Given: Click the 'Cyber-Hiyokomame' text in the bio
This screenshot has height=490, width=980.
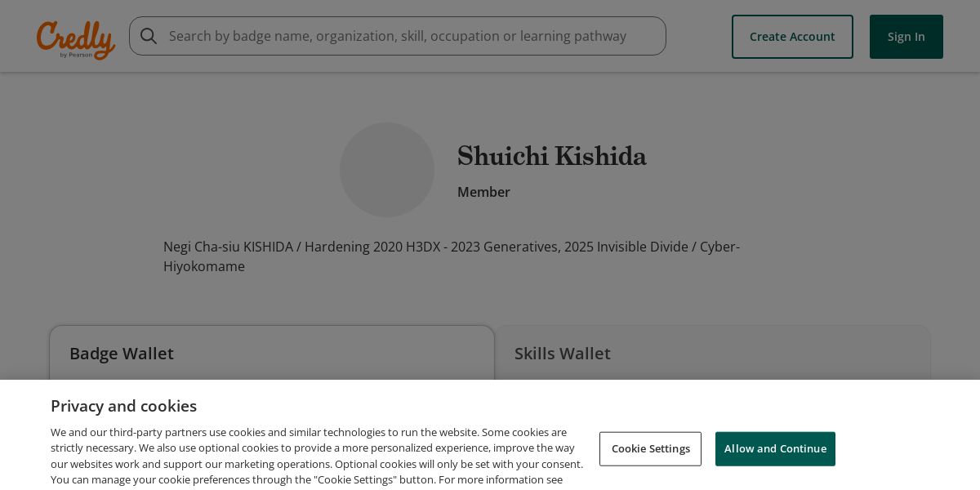Looking at the screenshot, I should [x=204, y=266].
